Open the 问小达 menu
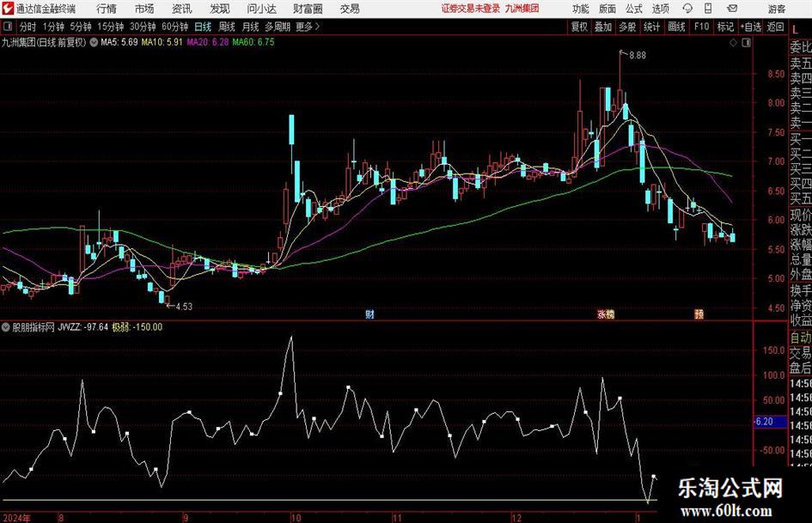This screenshot has width=812, height=523. coord(261,9)
